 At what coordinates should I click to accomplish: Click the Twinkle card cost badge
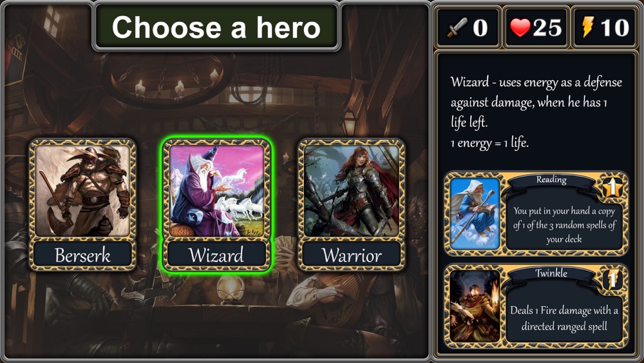612,280
